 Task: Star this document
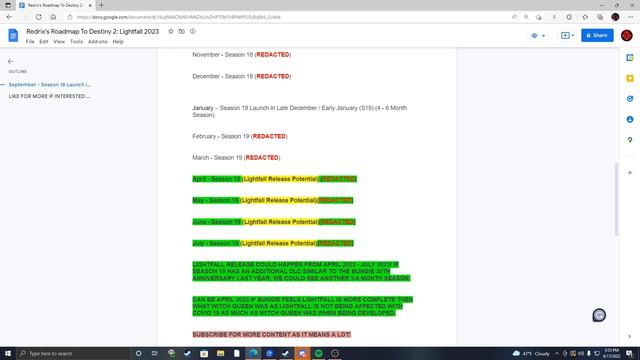tap(171, 31)
